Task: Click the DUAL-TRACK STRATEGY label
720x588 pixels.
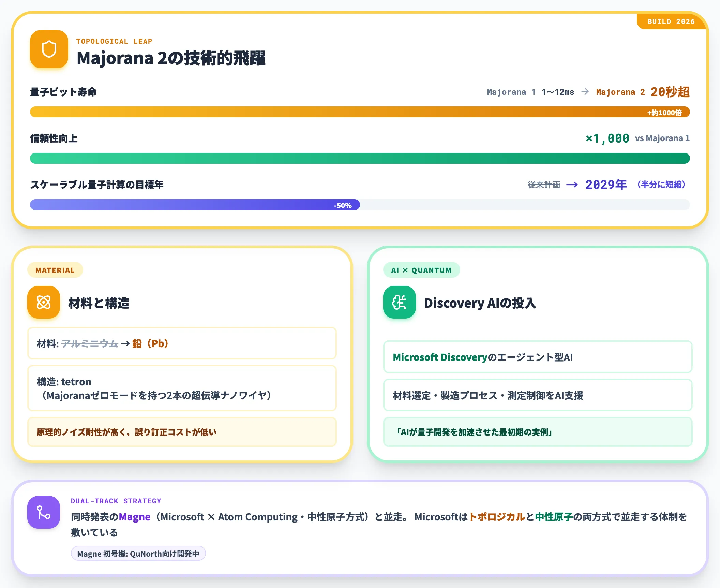Action: tap(116, 501)
